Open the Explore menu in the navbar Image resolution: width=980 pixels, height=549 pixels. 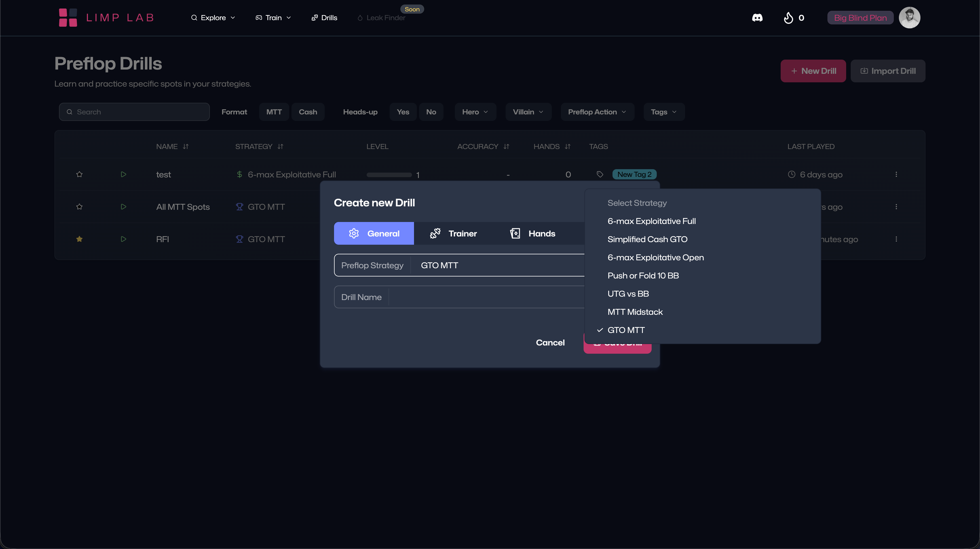point(213,18)
